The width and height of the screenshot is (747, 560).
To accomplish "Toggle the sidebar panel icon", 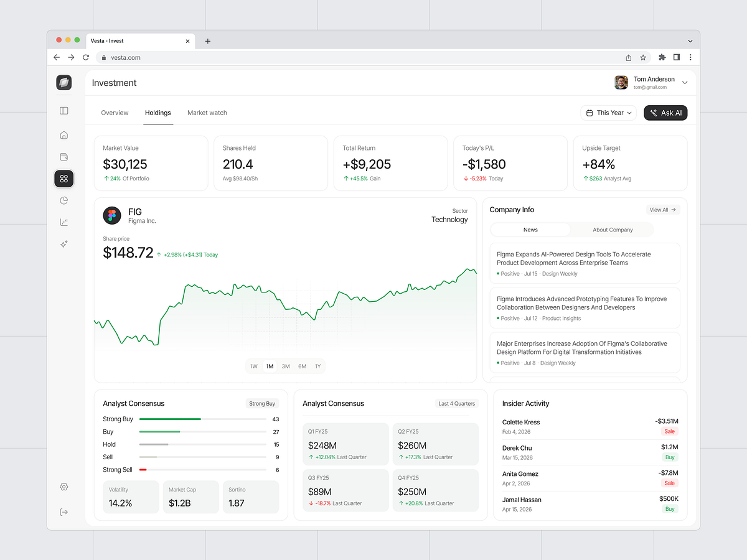I will [x=63, y=111].
